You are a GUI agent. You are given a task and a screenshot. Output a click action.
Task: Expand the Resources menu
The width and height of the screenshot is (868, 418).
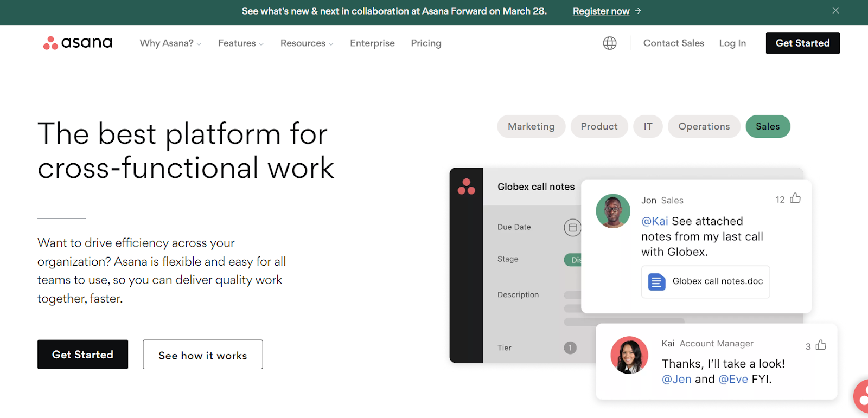pyautogui.click(x=307, y=43)
